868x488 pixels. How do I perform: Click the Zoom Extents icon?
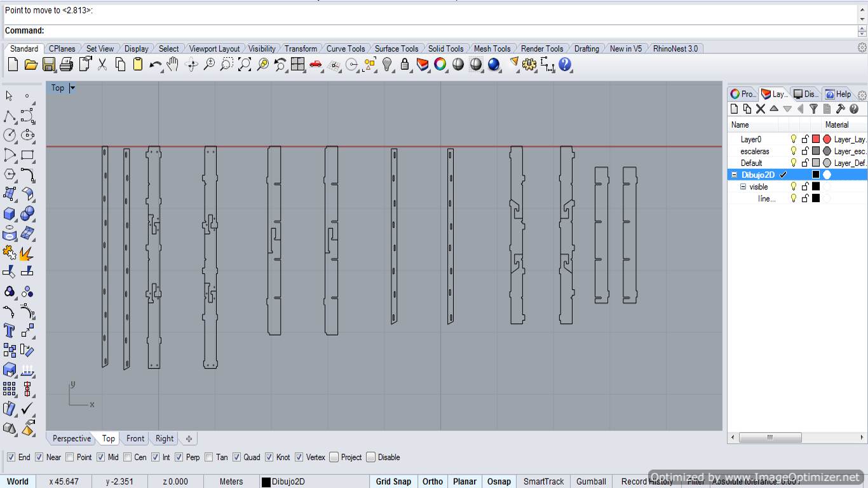[x=245, y=64]
